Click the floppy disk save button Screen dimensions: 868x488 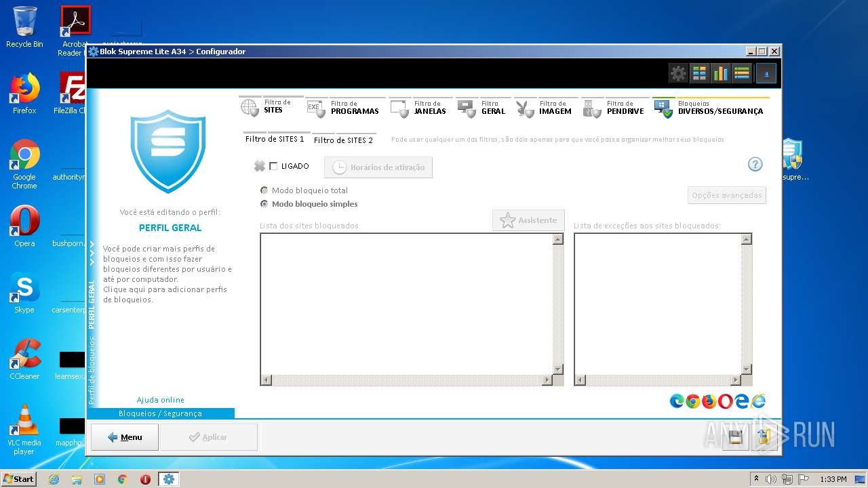(735, 438)
